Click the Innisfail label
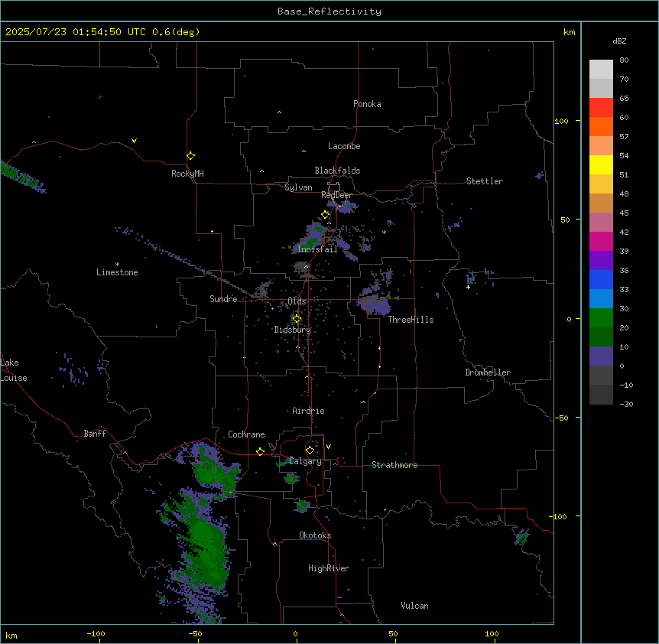 coord(317,249)
